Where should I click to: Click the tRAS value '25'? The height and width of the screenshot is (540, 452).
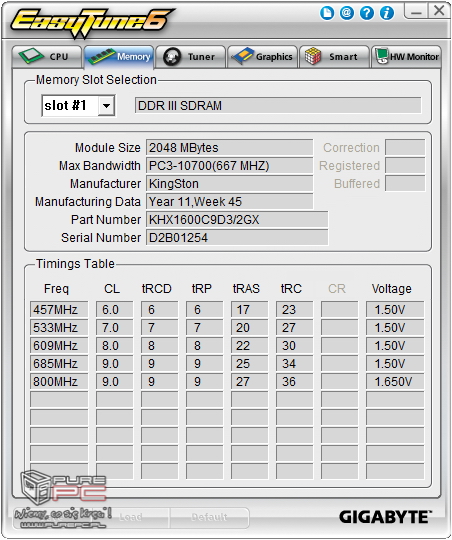pyautogui.click(x=249, y=363)
